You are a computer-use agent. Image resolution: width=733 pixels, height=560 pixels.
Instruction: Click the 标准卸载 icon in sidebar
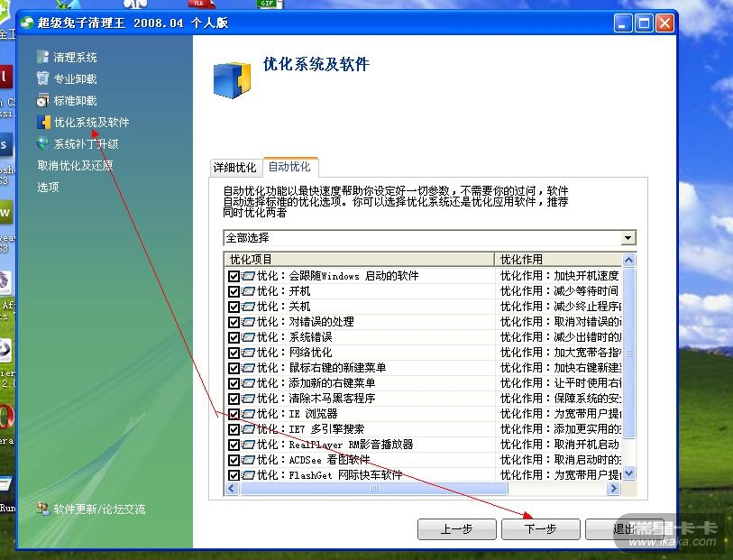[x=42, y=100]
